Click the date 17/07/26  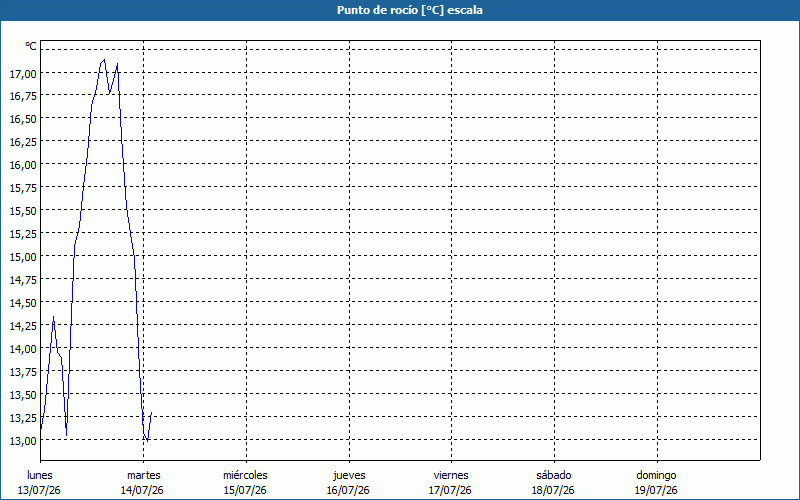coord(451,490)
